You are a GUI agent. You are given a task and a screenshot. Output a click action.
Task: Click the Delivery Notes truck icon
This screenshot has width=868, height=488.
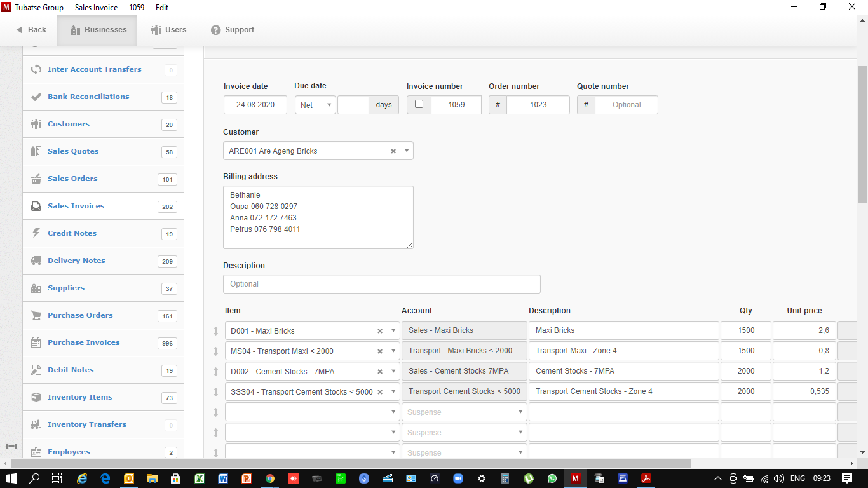coord(36,261)
